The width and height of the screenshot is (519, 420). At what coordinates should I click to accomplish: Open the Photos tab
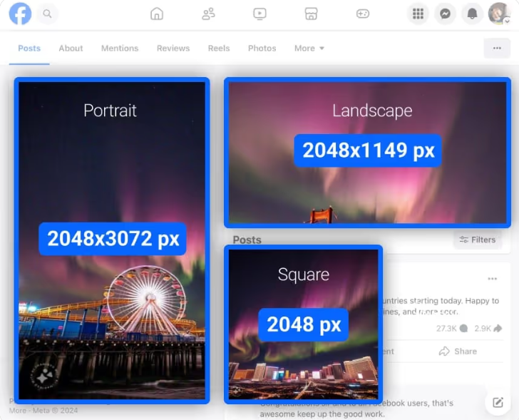coord(262,48)
